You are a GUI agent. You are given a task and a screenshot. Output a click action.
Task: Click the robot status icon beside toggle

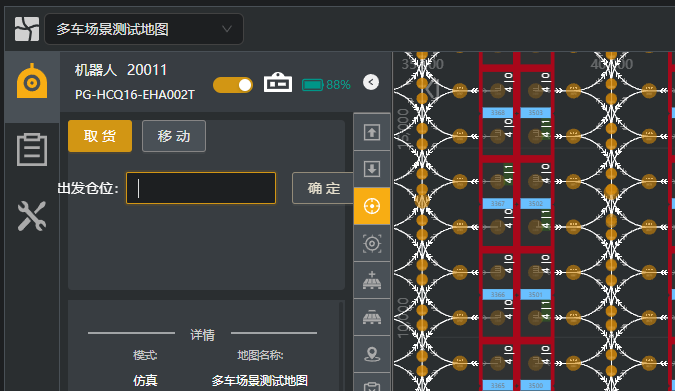tap(278, 82)
